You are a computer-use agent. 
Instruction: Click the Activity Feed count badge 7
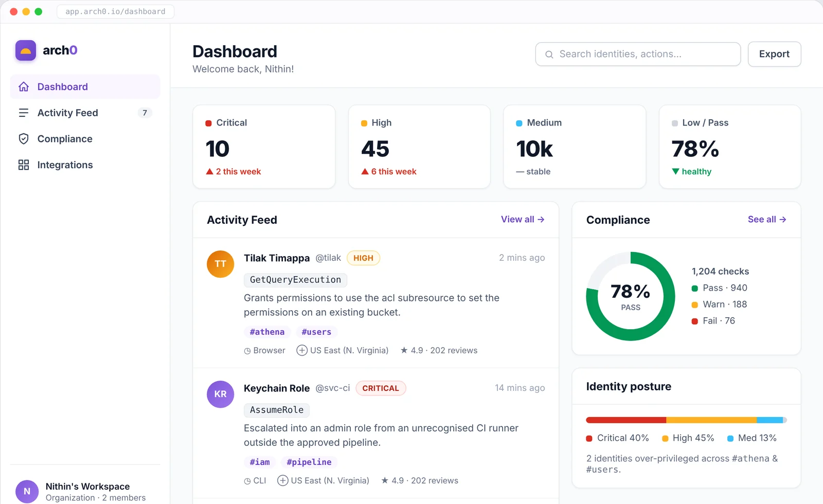(145, 113)
